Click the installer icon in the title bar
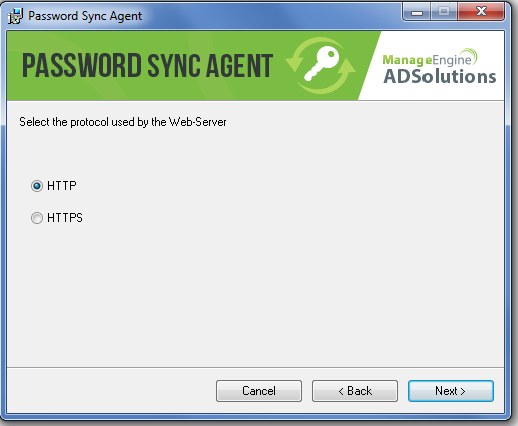Screen dimensions: 518x426 (x=15, y=16)
